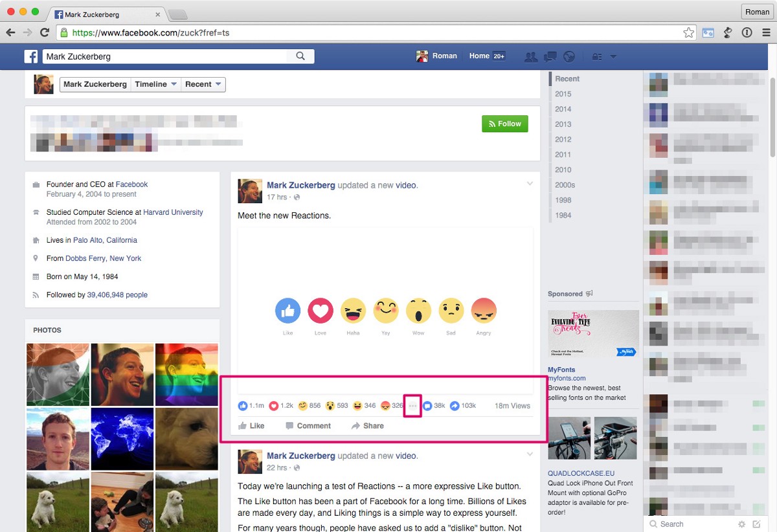Viewport: 777px width, 532px height.
Task: Click the 18m Views count
Action: (512, 406)
